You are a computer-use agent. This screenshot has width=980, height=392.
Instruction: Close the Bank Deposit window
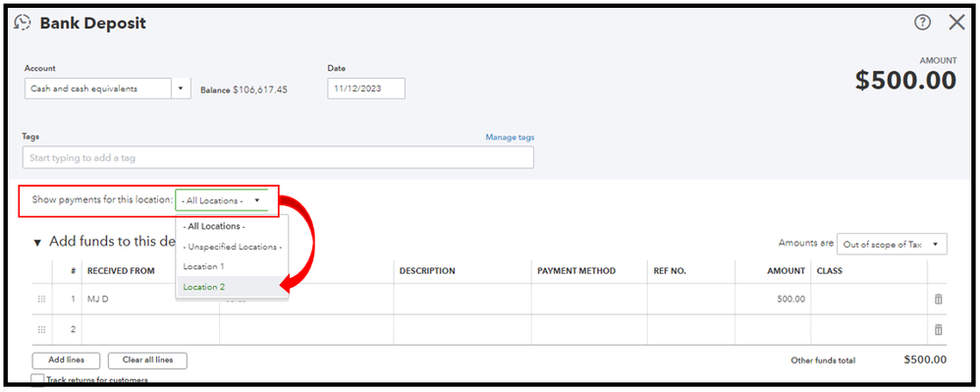coord(956,23)
